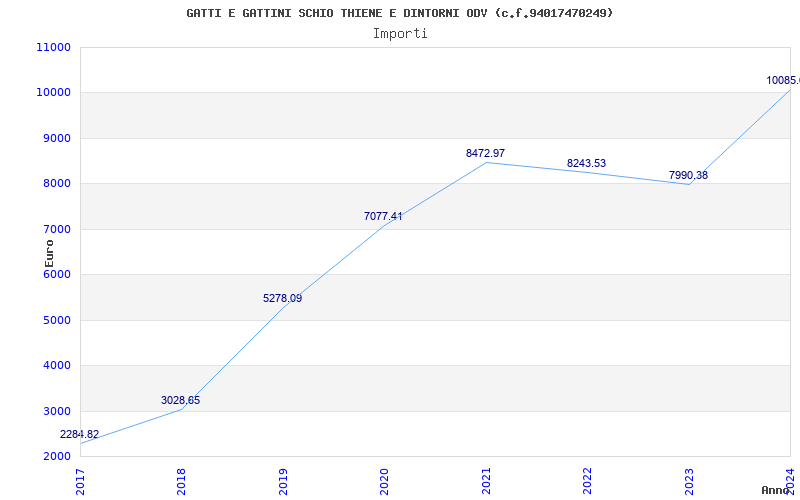The height and width of the screenshot is (500, 800).
Task: Select the 5278.09 value label
Action: [x=282, y=298]
